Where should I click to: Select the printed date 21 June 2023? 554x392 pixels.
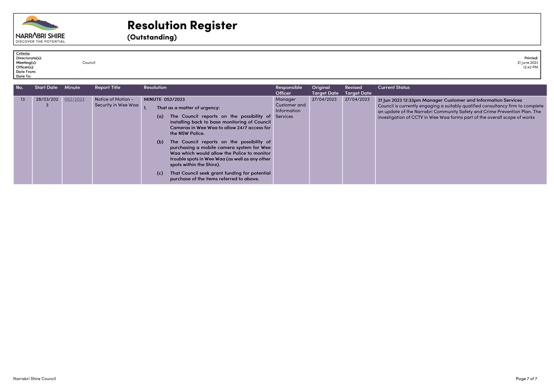coord(528,62)
